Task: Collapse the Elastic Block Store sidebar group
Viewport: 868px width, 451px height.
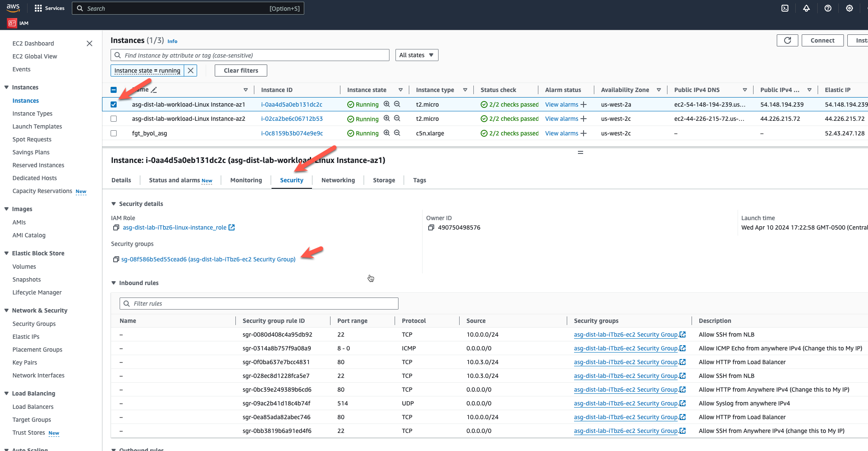Action: point(6,253)
